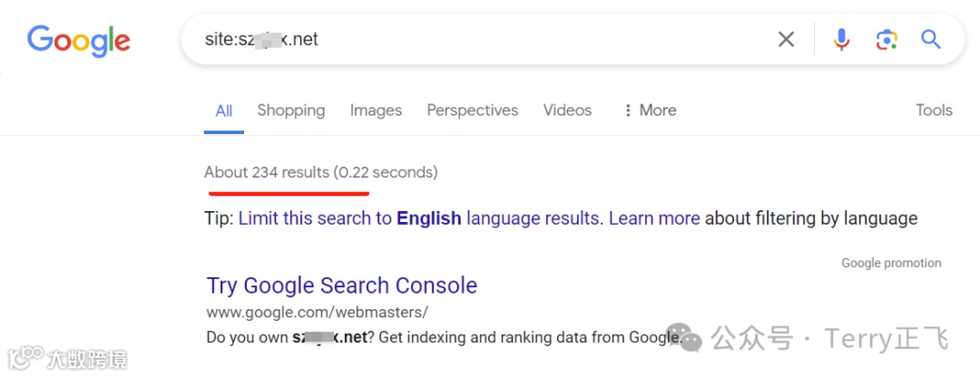Start voice search with the microphone icon
The image size is (980, 377).
(x=841, y=39)
